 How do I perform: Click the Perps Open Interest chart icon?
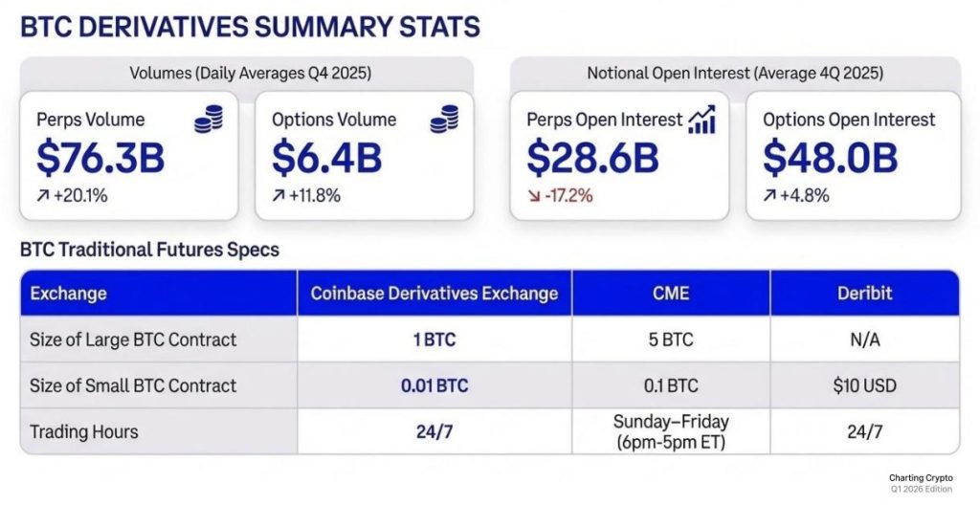click(703, 121)
